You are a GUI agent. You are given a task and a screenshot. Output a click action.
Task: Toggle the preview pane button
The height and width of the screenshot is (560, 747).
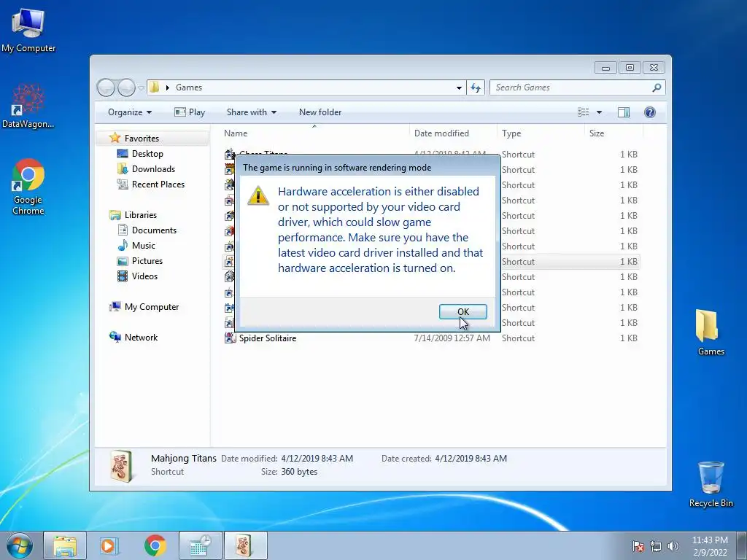(624, 112)
